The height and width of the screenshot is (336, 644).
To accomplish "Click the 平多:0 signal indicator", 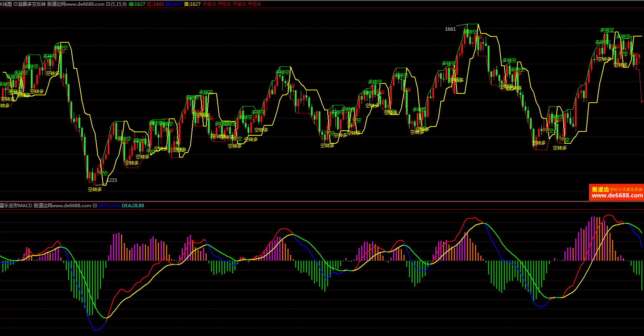I will (239, 4).
